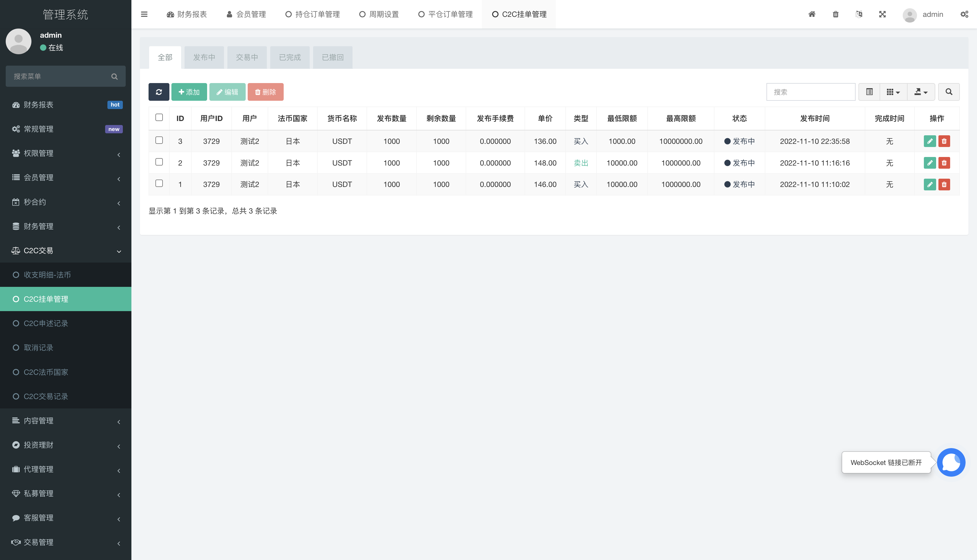
Task: Open the columns visibility dropdown
Action: coord(893,92)
